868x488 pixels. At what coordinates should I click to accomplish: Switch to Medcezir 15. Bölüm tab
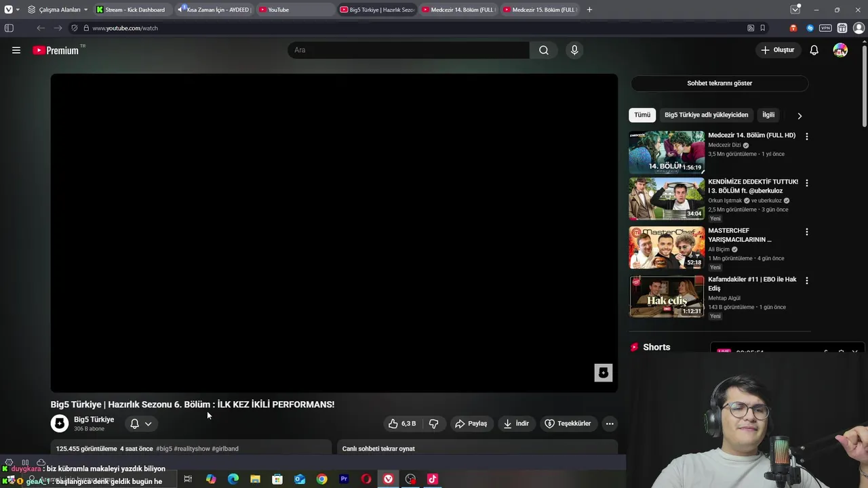[540, 9]
